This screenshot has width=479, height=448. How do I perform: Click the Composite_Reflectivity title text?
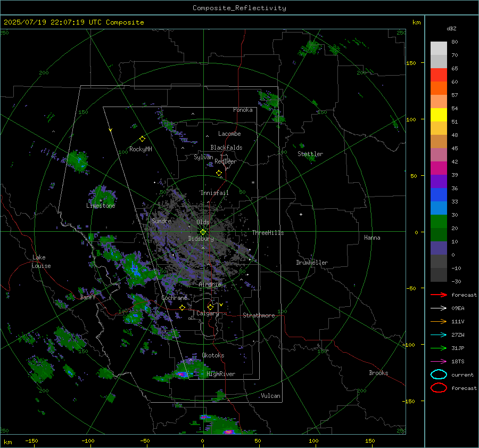click(x=239, y=8)
